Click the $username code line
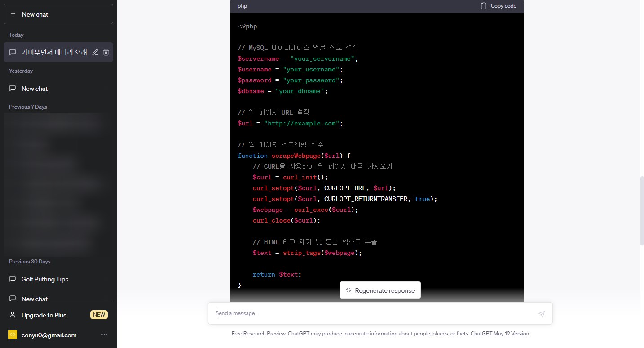 [290, 70]
